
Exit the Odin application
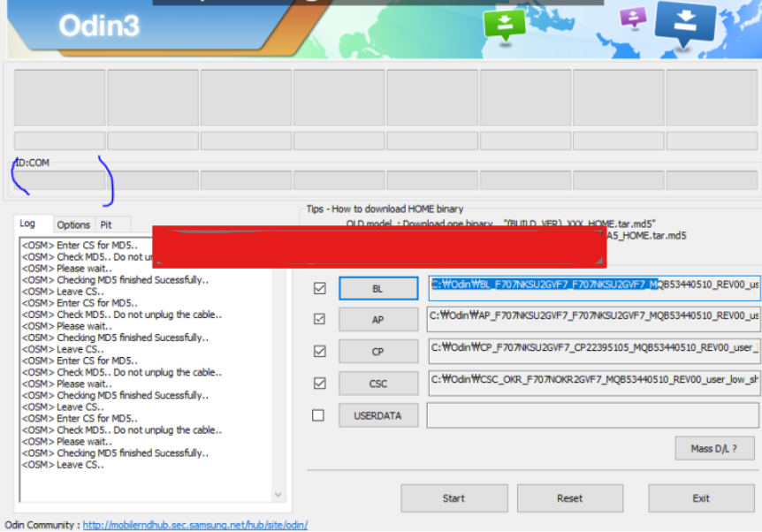pos(701,498)
